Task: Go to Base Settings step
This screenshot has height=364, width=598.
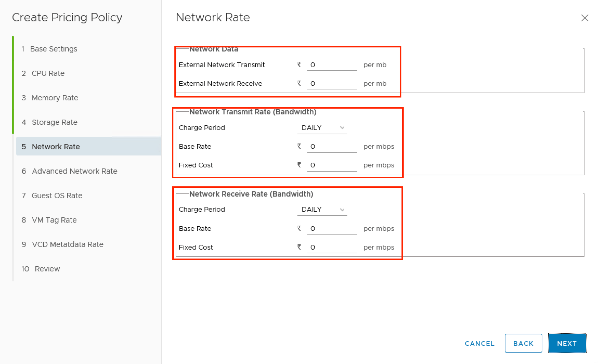Action: pos(53,49)
